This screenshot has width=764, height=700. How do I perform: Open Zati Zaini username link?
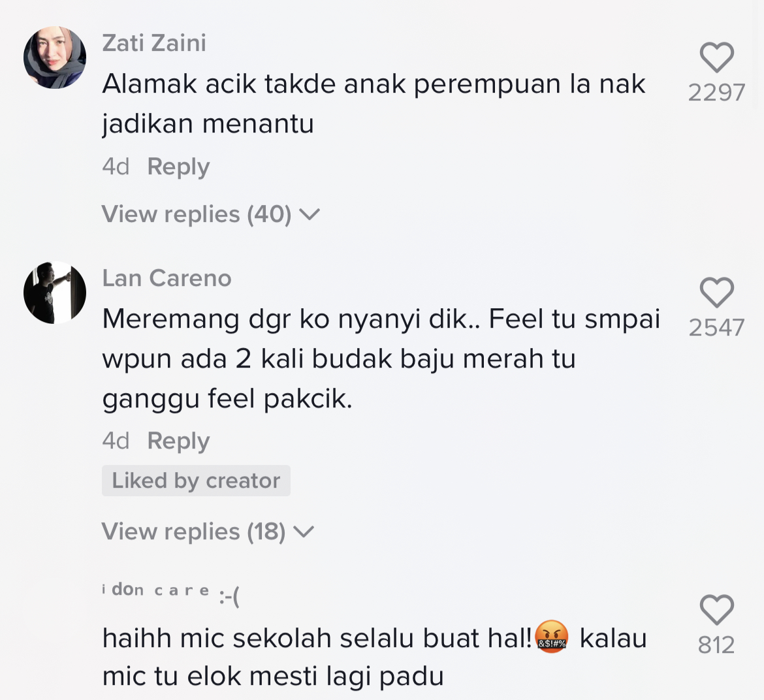coord(154,43)
